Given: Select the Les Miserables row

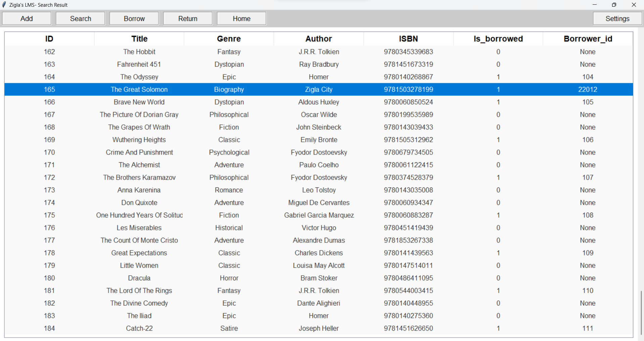Looking at the screenshot, I should 139,228.
